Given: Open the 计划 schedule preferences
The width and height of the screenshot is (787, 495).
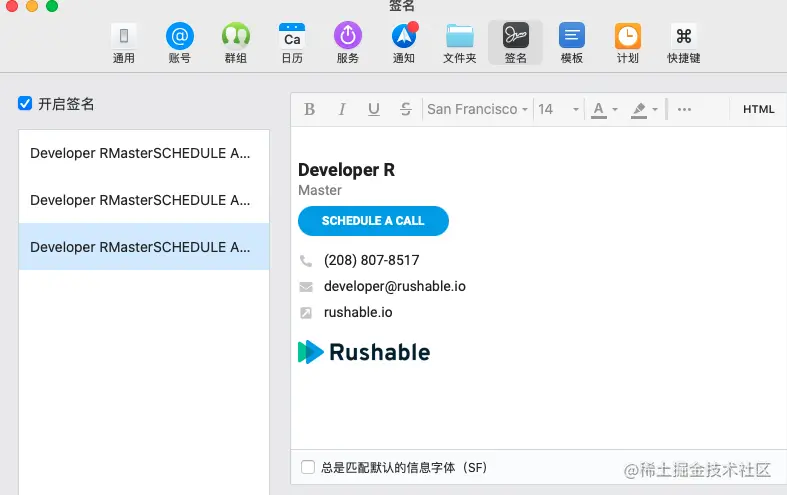Looking at the screenshot, I should coord(628,43).
